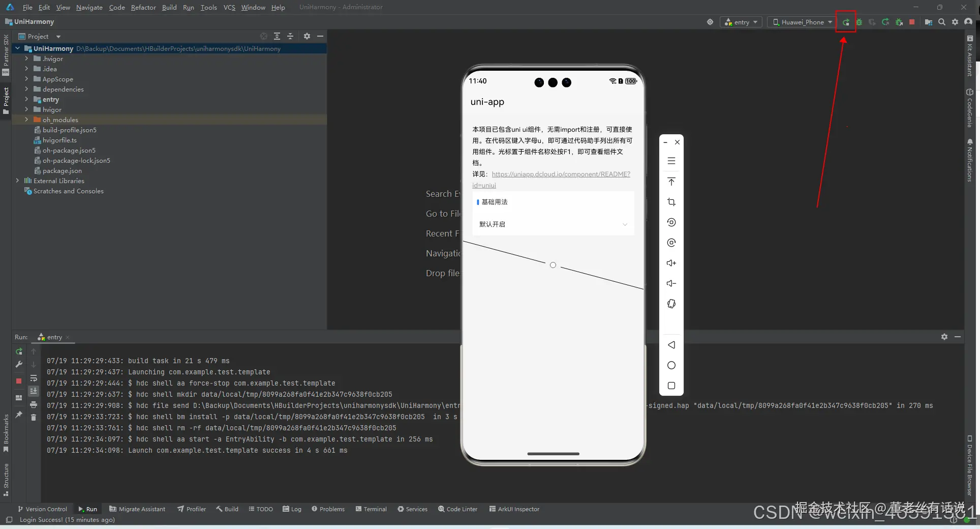The width and height of the screenshot is (980, 529).
Task: Expand the AppScope folder
Action: [26, 79]
